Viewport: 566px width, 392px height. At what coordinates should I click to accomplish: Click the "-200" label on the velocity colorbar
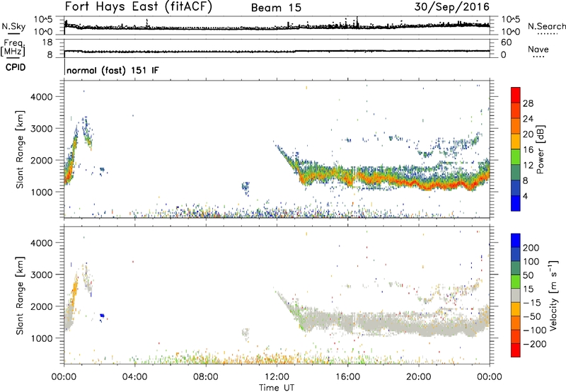pos(535,344)
